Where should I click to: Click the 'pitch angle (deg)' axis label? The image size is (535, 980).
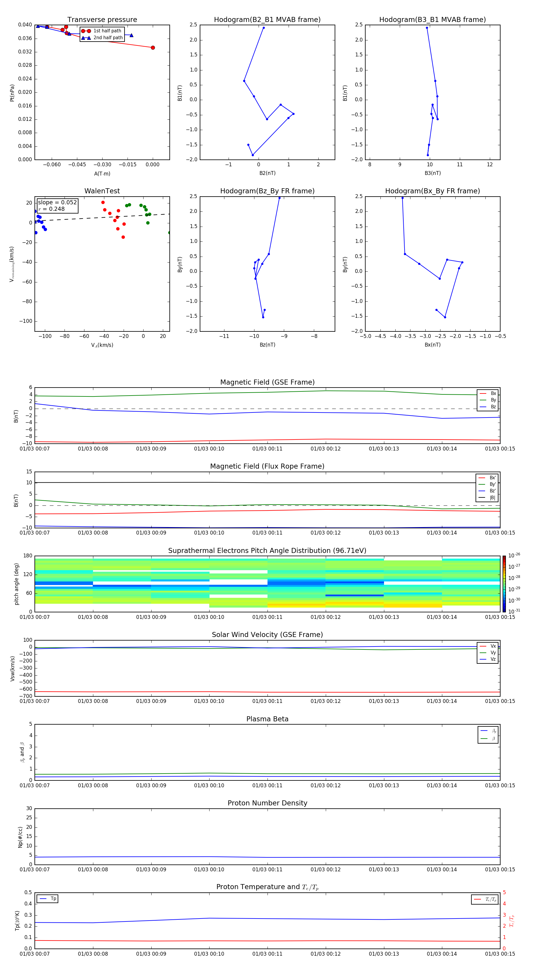coord(16,584)
